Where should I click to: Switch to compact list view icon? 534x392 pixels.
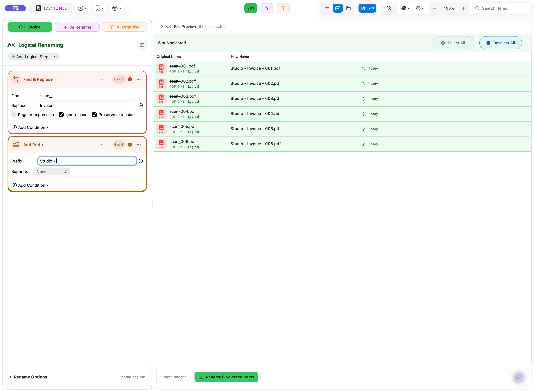click(327, 8)
